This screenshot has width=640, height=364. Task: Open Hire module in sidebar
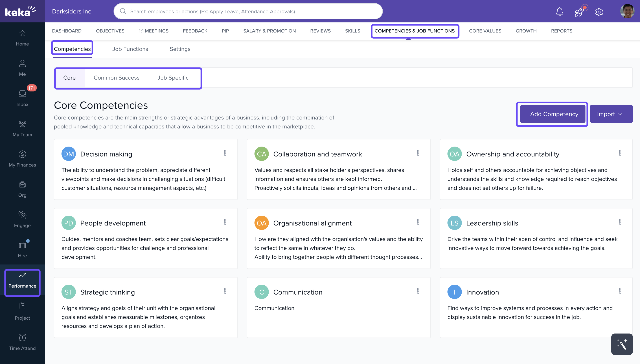click(x=22, y=249)
